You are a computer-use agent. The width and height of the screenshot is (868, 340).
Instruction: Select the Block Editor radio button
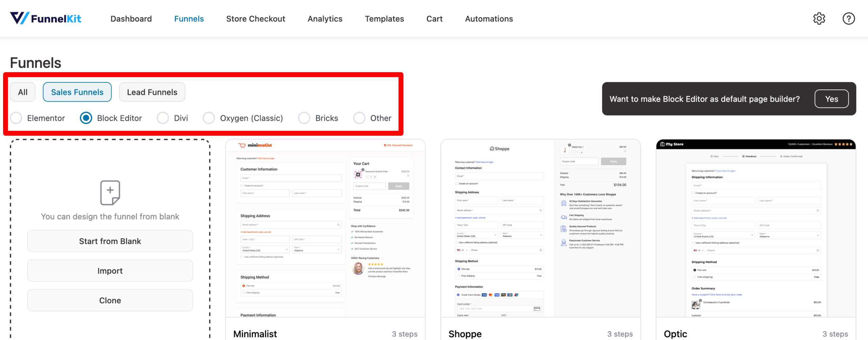coord(86,118)
